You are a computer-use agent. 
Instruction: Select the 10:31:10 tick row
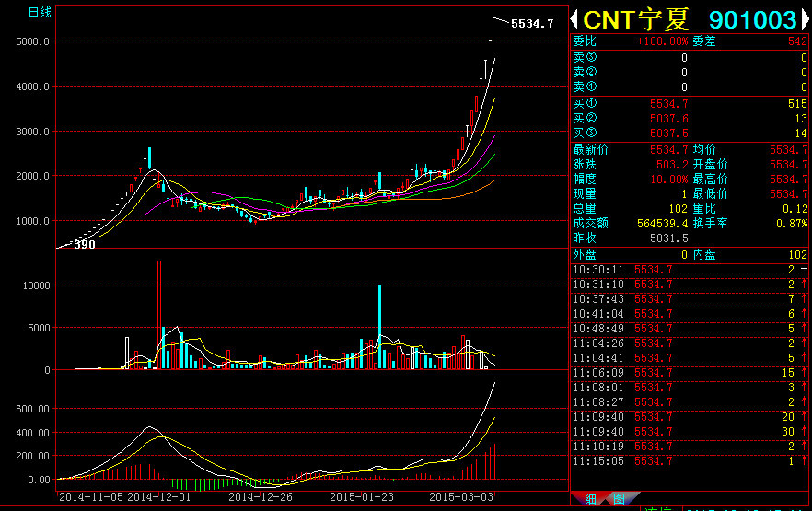click(x=690, y=285)
